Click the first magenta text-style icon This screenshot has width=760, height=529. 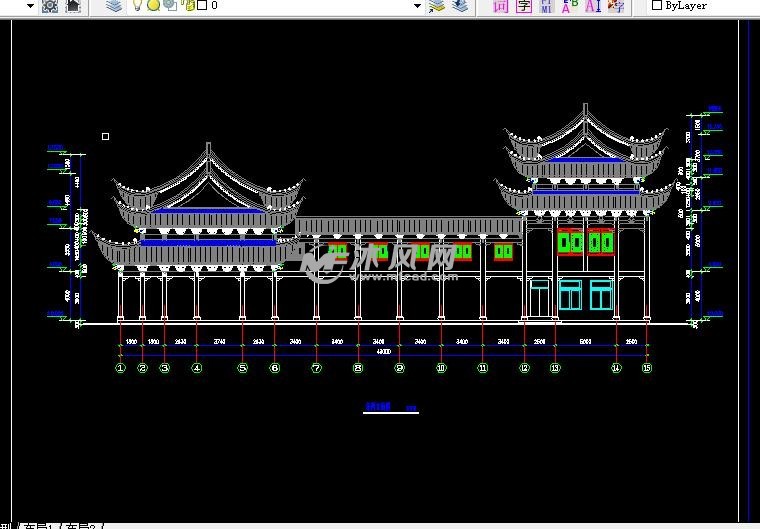(x=501, y=6)
